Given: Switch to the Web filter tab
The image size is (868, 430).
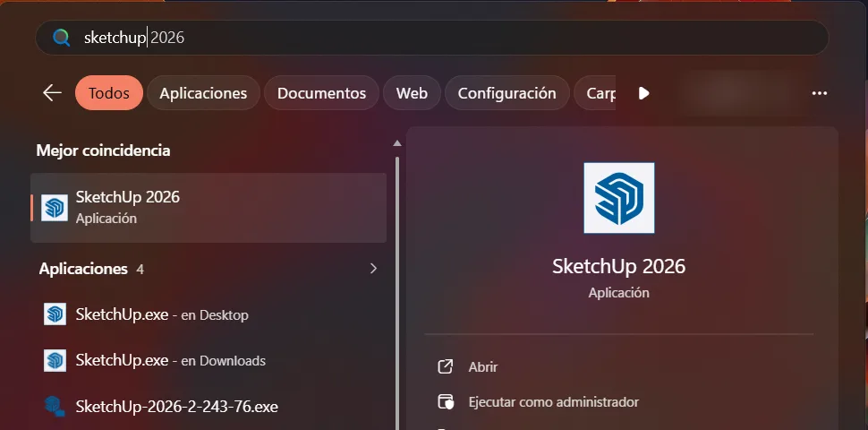Looking at the screenshot, I should [412, 93].
